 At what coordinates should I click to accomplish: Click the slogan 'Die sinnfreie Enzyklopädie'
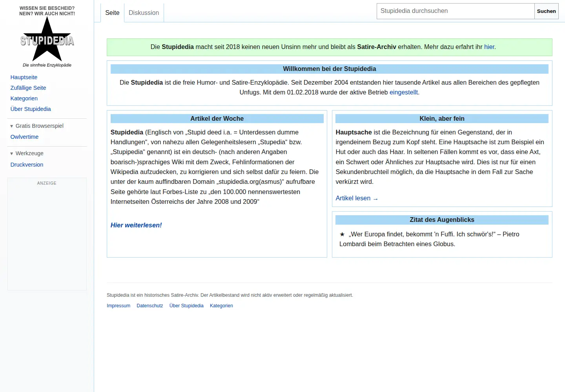(x=47, y=65)
